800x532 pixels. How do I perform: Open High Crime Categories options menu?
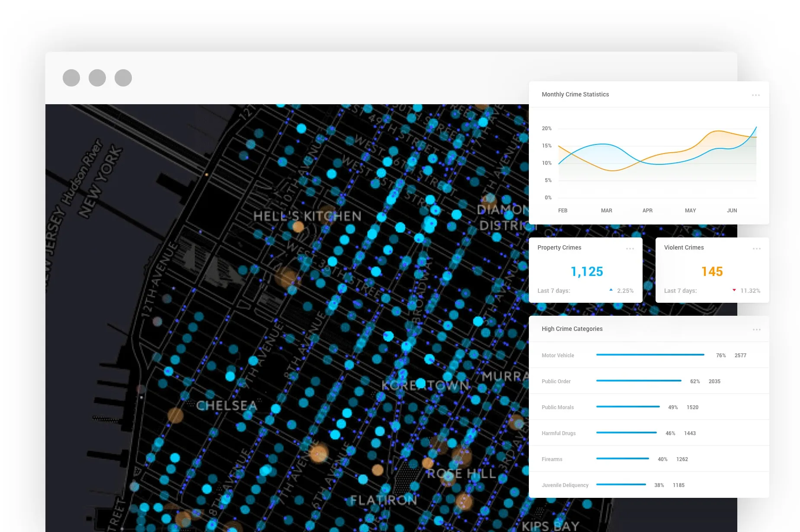click(x=756, y=330)
